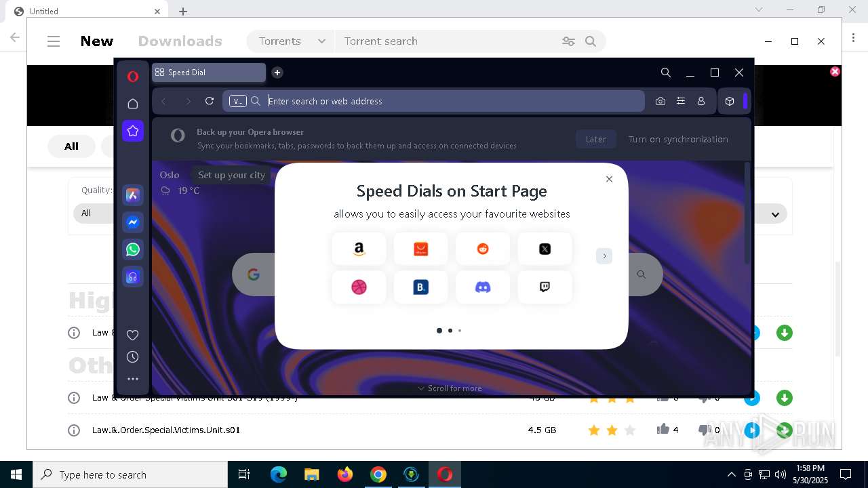Screen dimensions: 868x488
Task: Open the Discord speed dial tile
Action: point(483,287)
